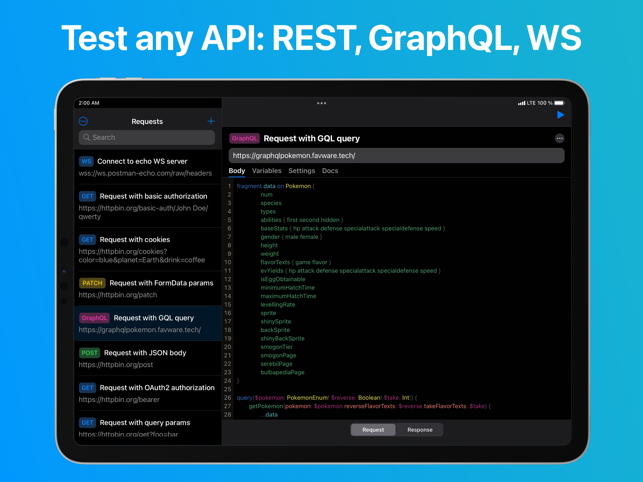
Task: Open the circled ellipsis menu in Requests header
Action: pyautogui.click(x=83, y=121)
